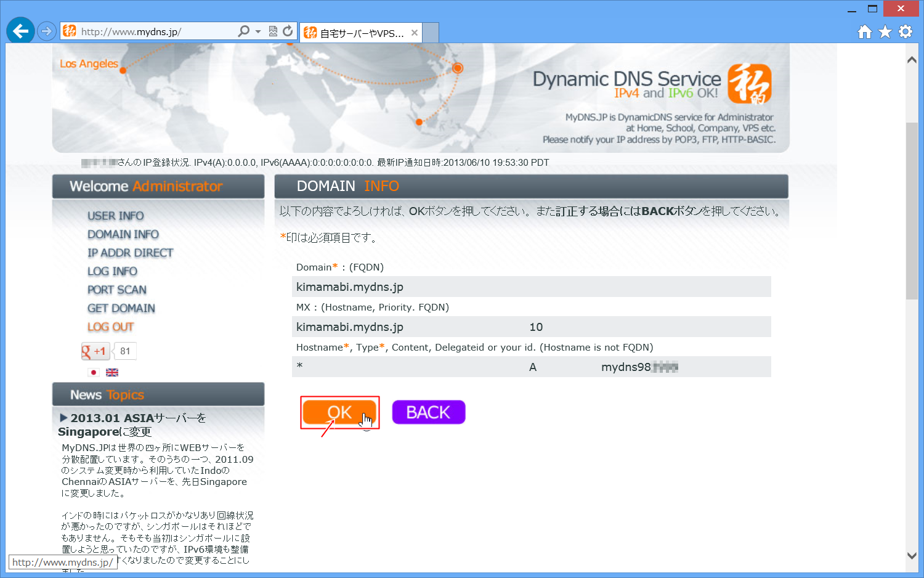Screen dimensions: 924x578
Task: Click the browser Forward arrow button
Action: click(47, 31)
